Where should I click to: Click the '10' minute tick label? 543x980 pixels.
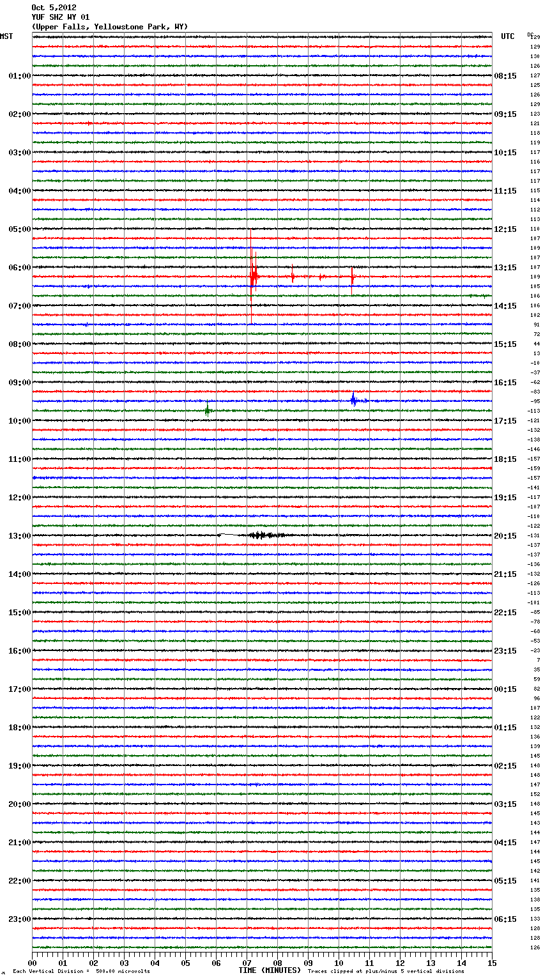tap(339, 963)
